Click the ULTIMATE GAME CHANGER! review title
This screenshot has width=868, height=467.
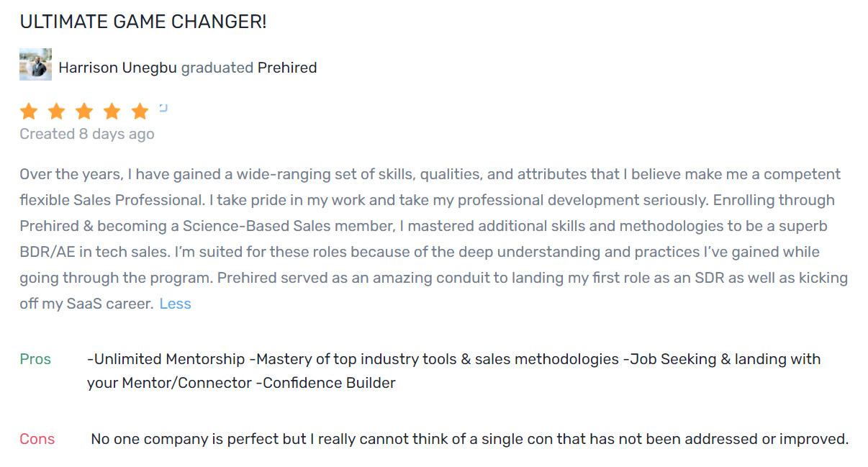143,22
